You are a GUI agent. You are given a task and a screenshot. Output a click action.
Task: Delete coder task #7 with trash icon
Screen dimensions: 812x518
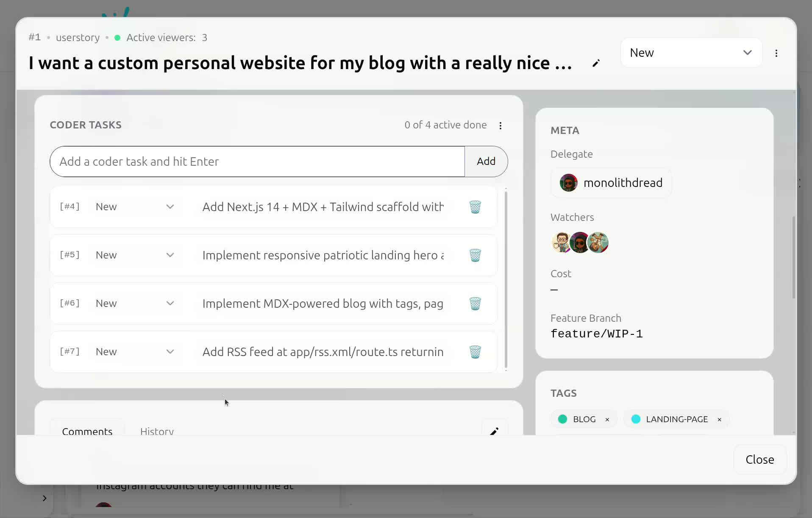475,352
